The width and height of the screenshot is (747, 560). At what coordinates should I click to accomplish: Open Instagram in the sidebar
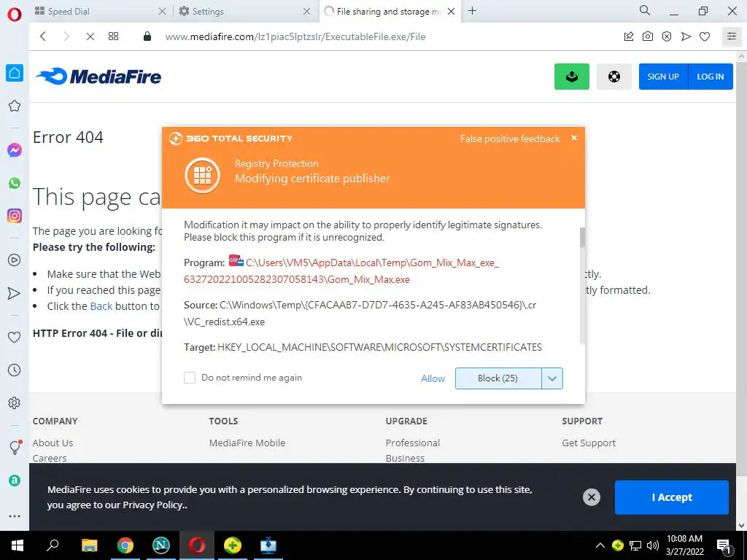[x=15, y=216]
